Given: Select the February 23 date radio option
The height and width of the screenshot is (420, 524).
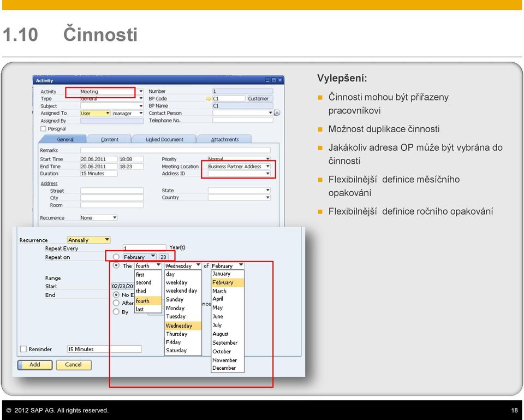Looking at the screenshot, I should (x=116, y=257).
